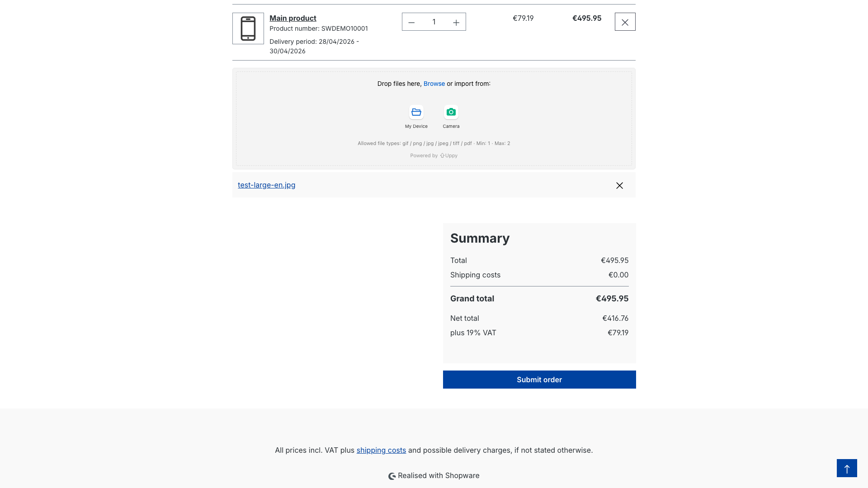Open the My Device upload source
Screen dimensions: 868x488
(x=416, y=113)
